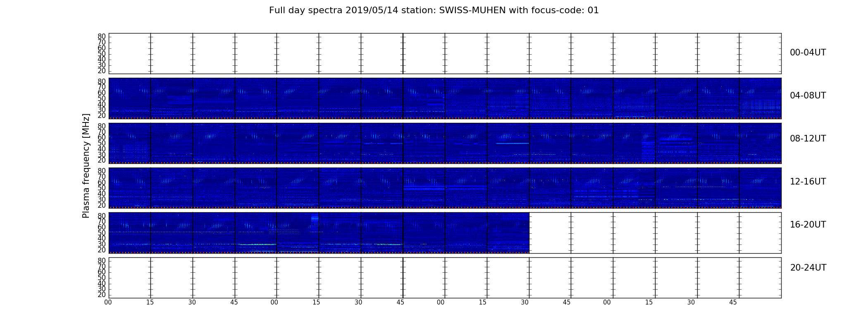Click the '40' tick of the 16-20UT panel
The height and width of the screenshot is (331, 868).
[102, 238]
